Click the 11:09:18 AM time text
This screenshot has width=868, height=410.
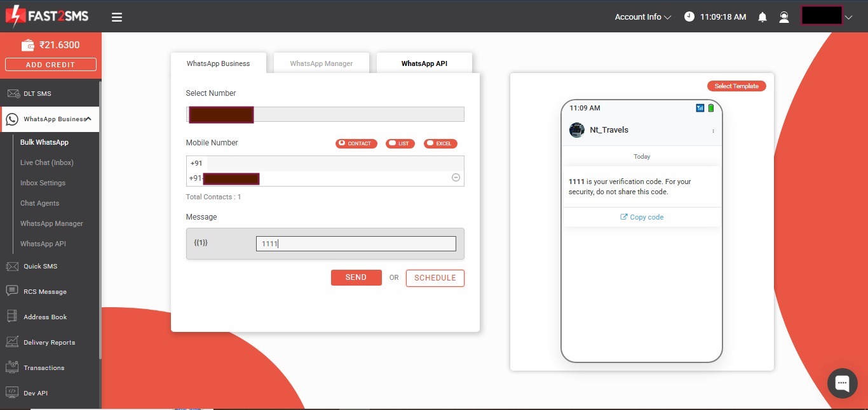click(723, 17)
